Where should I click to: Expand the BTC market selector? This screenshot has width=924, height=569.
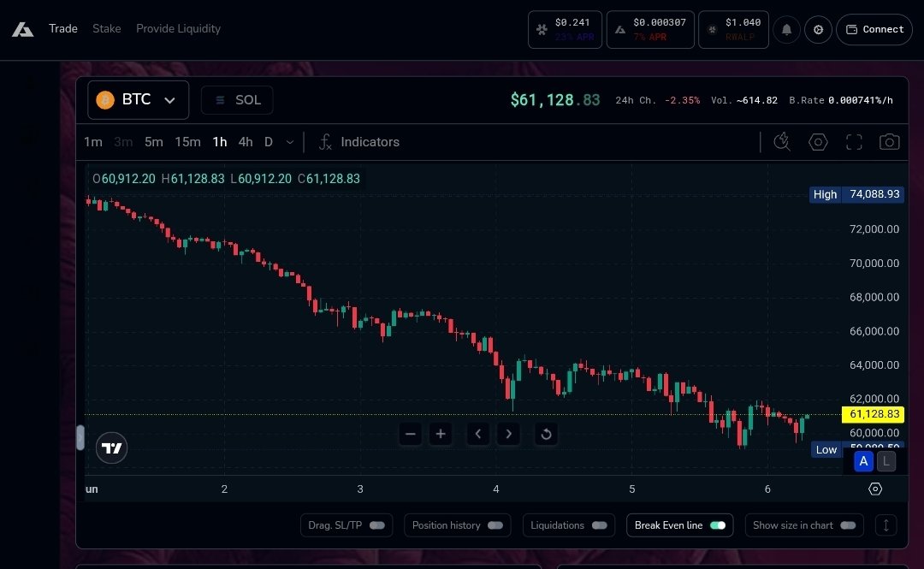tap(139, 99)
